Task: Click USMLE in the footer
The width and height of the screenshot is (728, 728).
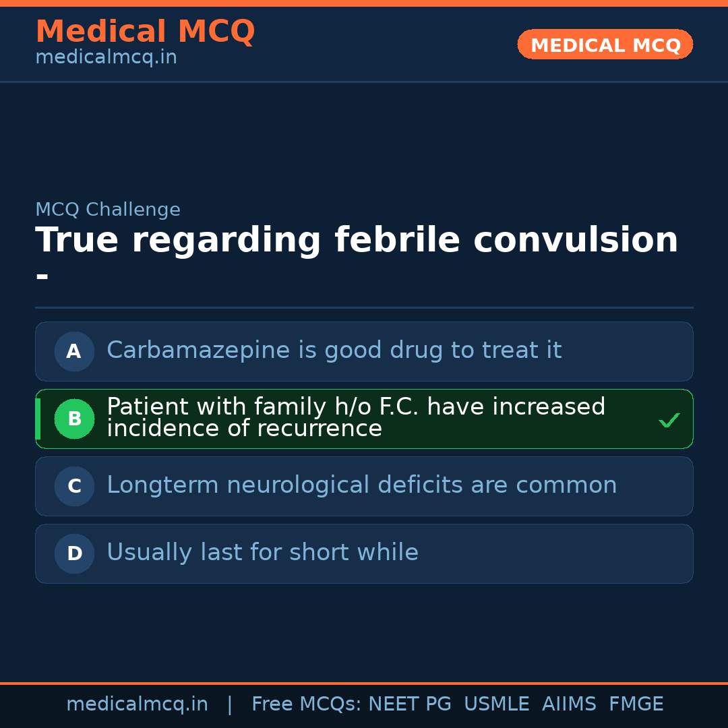Action: pyautogui.click(x=496, y=704)
